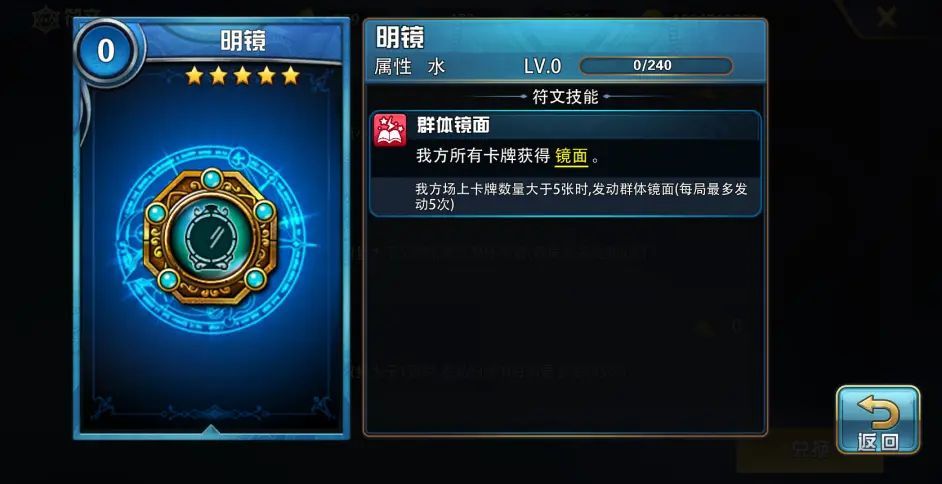Select the third gold star on the card
This screenshot has width=942, height=484.
242,76
